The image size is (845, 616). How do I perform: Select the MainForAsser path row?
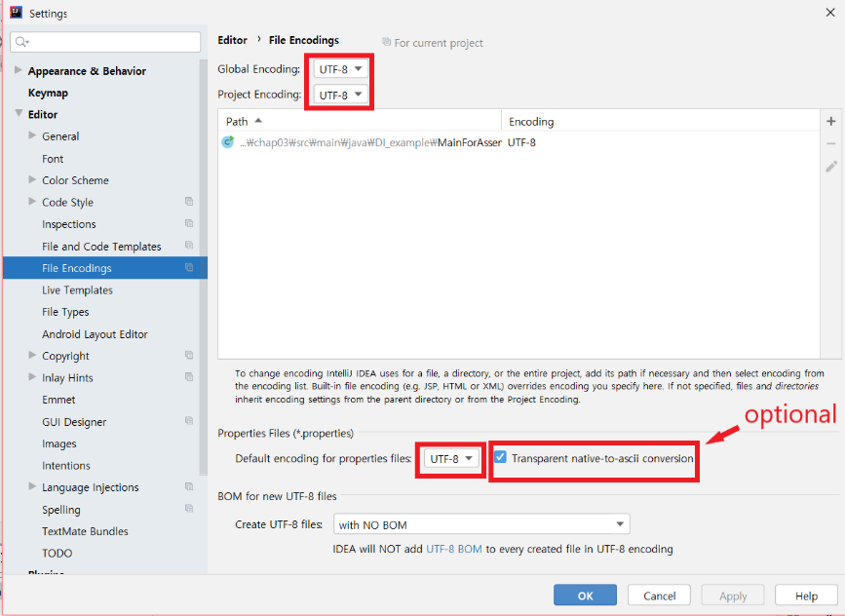click(519, 142)
